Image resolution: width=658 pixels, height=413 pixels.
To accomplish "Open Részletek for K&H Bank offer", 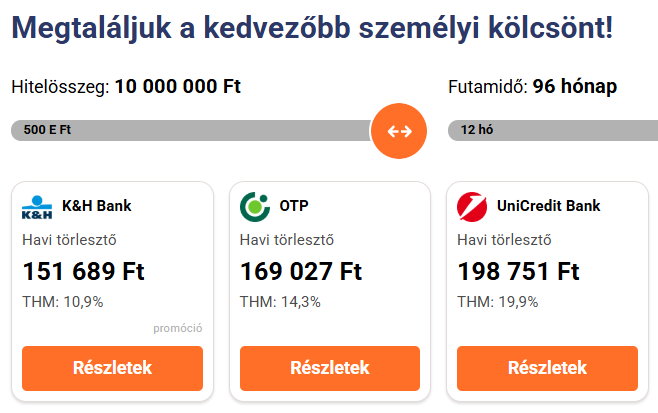I will click(x=112, y=368).
